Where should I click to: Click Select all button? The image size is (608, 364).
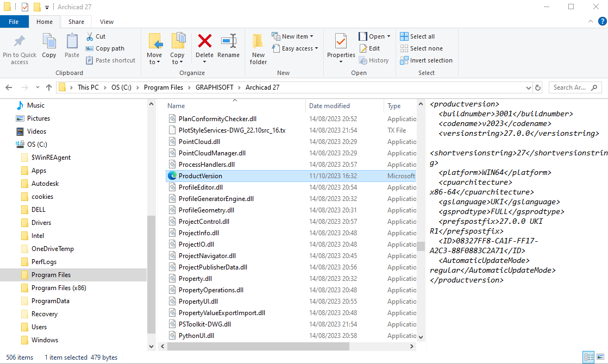point(417,36)
